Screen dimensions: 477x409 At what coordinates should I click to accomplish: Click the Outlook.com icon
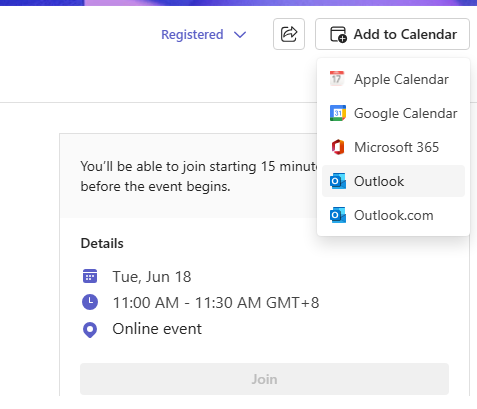pos(337,215)
